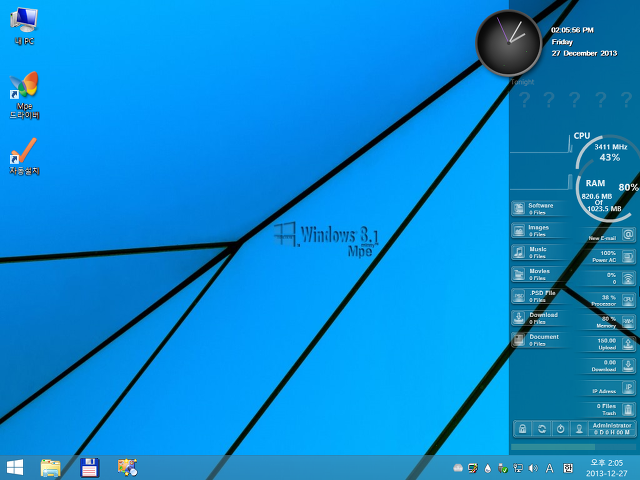Click the lock icon in bottom sidebar
This screenshot has width=640, height=480.
[x=522, y=429]
